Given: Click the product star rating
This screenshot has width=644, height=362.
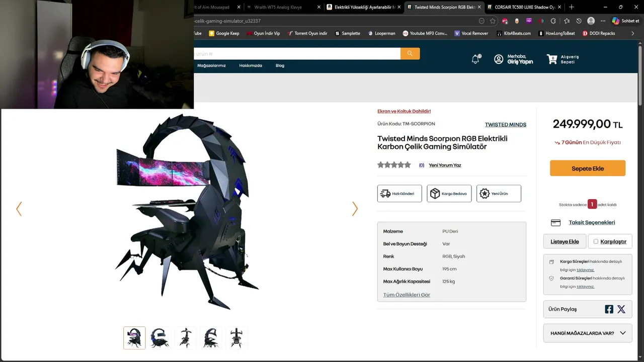Looking at the screenshot, I should (x=394, y=165).
